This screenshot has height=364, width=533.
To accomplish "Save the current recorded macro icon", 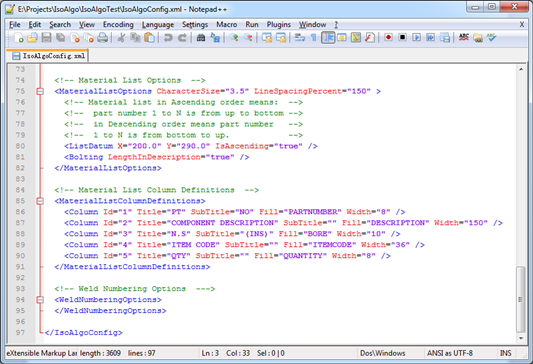I will click(445, 37).
